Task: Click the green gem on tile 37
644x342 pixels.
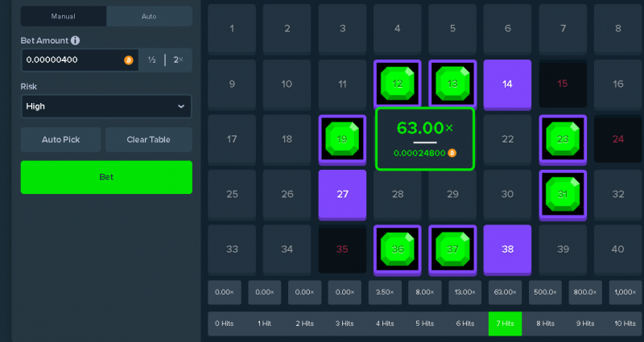Action: [452, 249]
